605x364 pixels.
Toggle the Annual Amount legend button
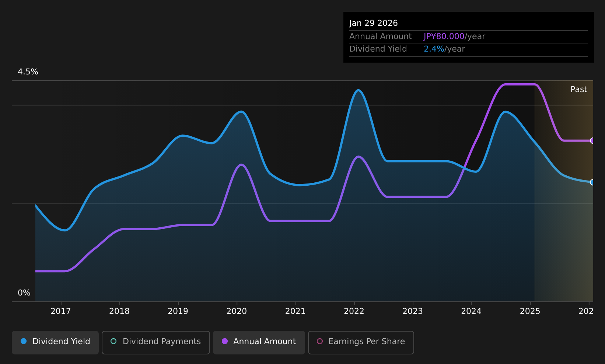tap(259, 342)
